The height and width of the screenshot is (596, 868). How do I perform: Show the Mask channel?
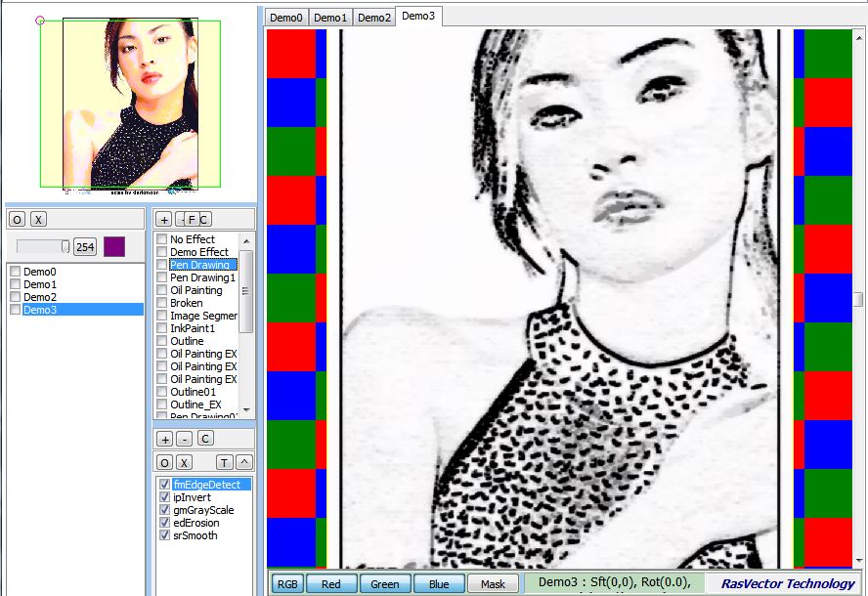pos(493,584)
